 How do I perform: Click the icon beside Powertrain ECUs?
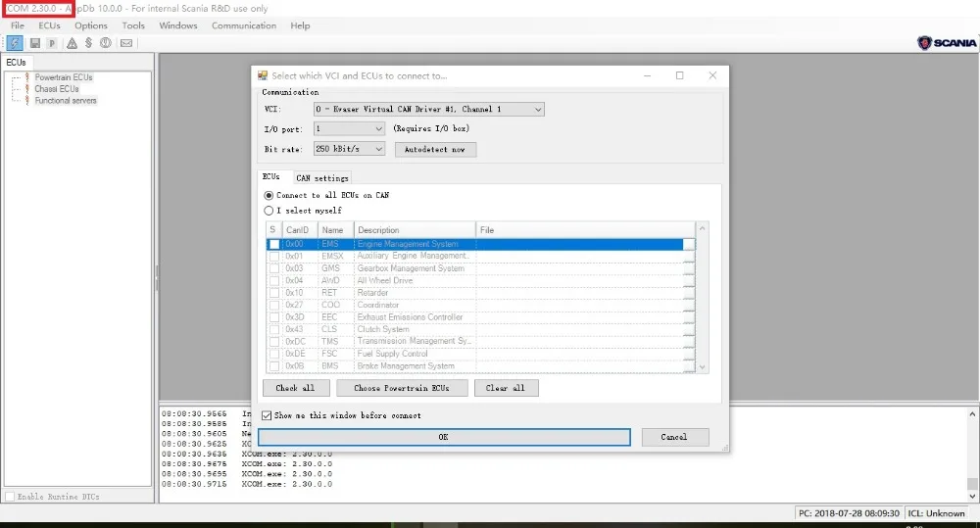tap(26, 76)
